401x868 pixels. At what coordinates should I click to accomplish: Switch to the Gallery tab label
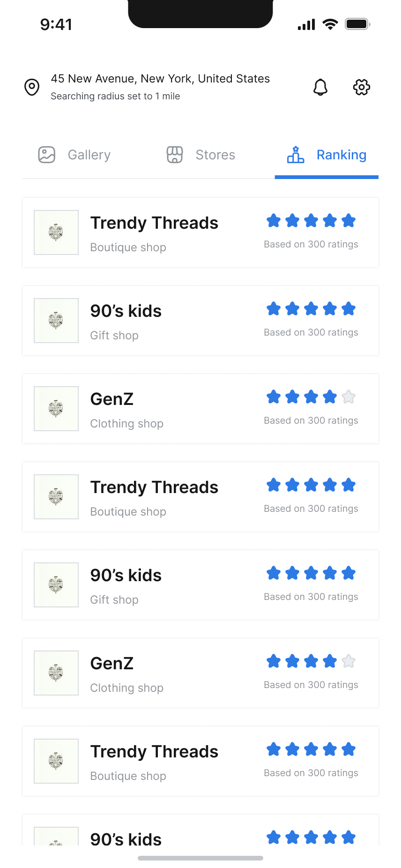click(x=89, y=155)
